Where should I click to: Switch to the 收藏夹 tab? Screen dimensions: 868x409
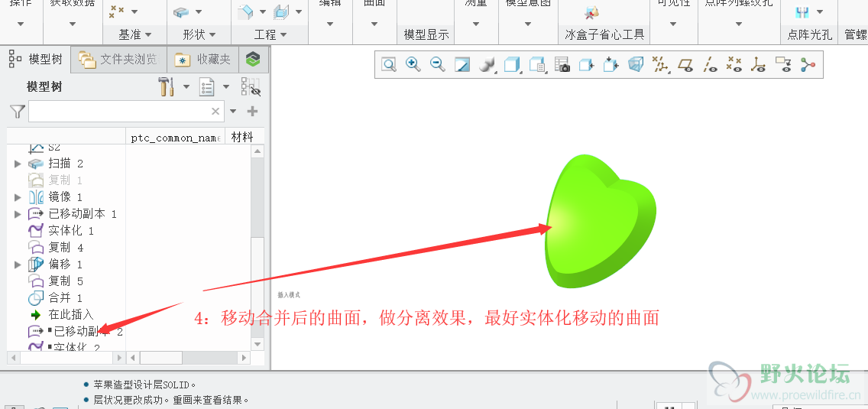pos(202,60)
